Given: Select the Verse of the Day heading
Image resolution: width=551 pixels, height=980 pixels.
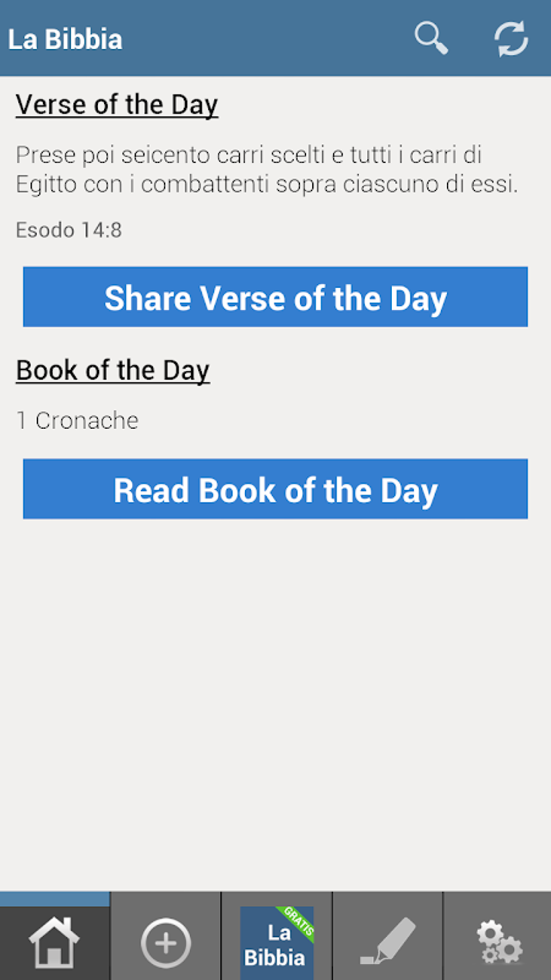Looking at the screenshot, I should coord(117,105).
